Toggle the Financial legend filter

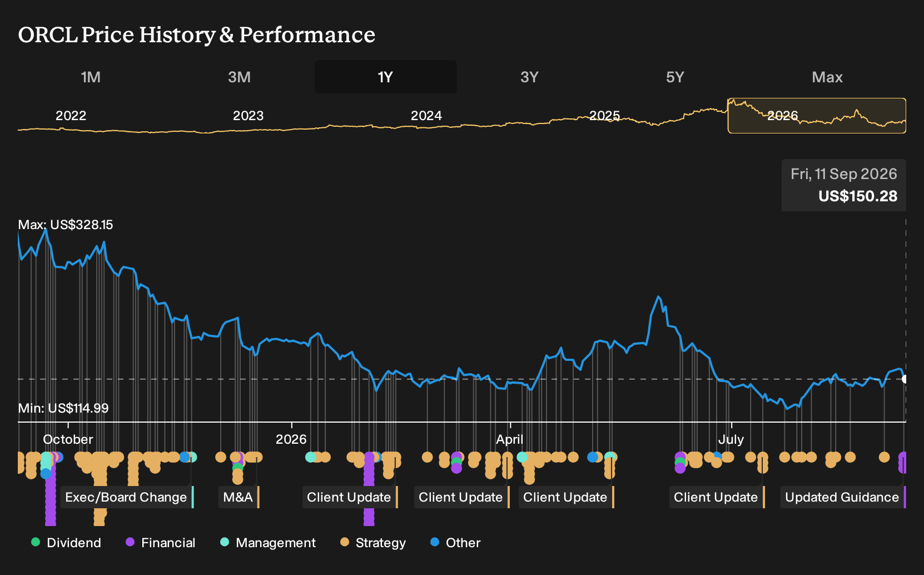click(161, 543)
